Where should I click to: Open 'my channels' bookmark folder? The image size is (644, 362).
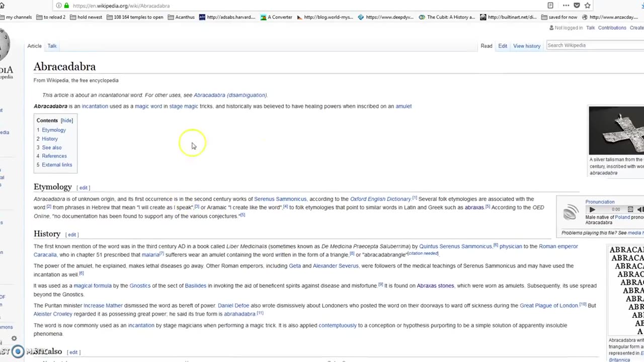pos(16,17)
